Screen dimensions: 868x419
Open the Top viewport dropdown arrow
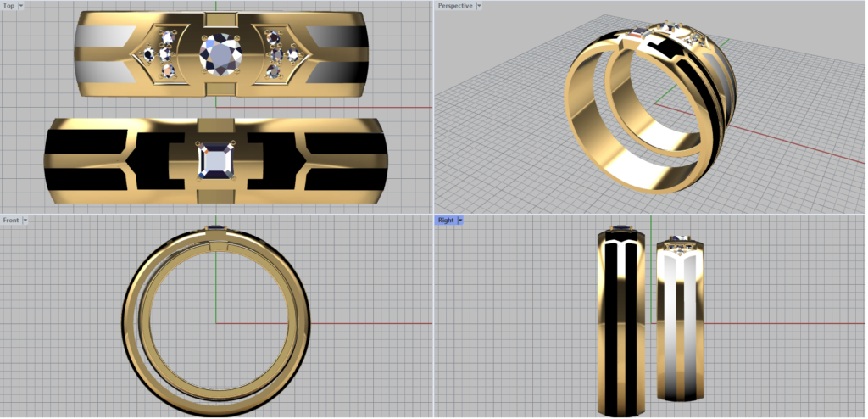click(x=21, y=6)
